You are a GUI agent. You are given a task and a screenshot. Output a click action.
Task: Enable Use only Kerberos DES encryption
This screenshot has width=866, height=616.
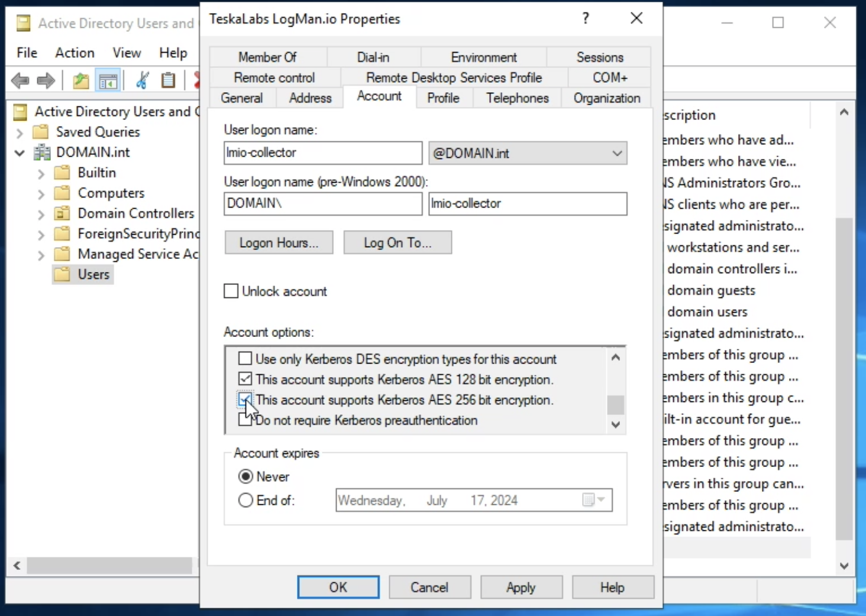coord(245,358)
